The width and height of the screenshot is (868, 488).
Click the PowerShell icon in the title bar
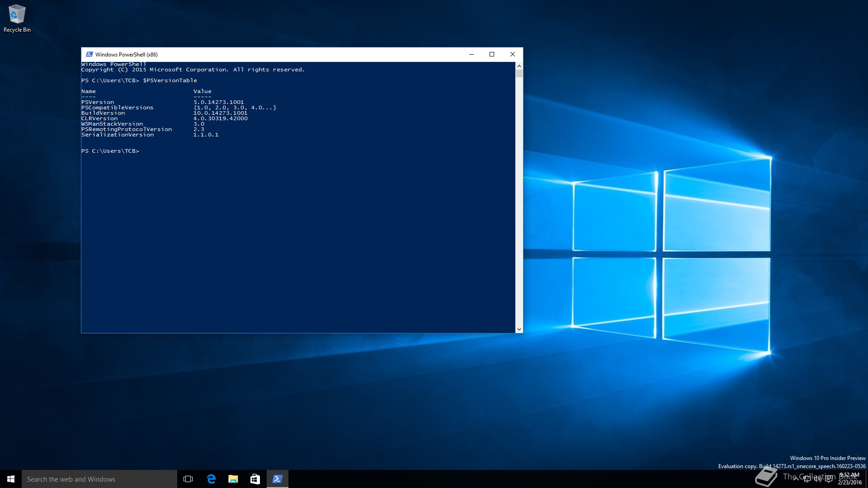coord(89,54)
